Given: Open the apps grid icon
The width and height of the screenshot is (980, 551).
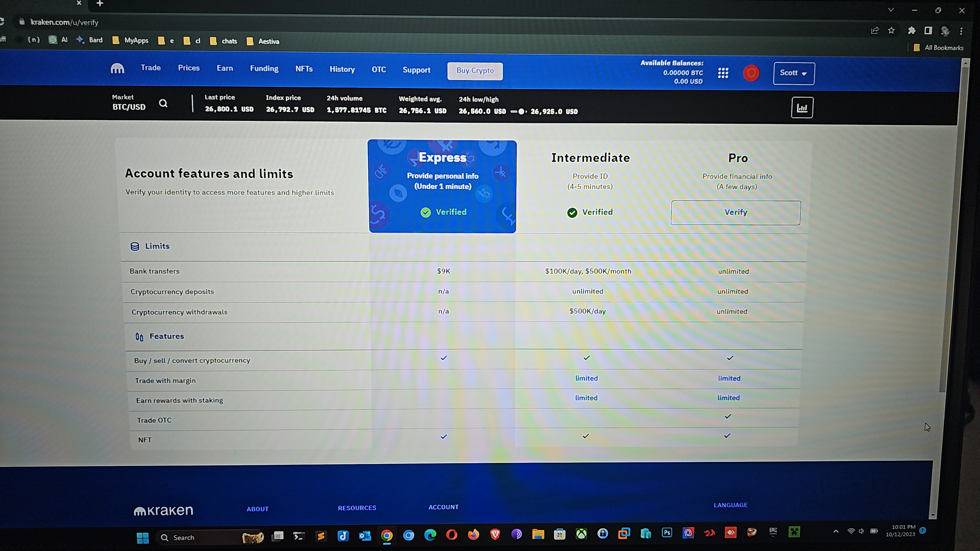Looking at the screenshot, I should [723, 73].
